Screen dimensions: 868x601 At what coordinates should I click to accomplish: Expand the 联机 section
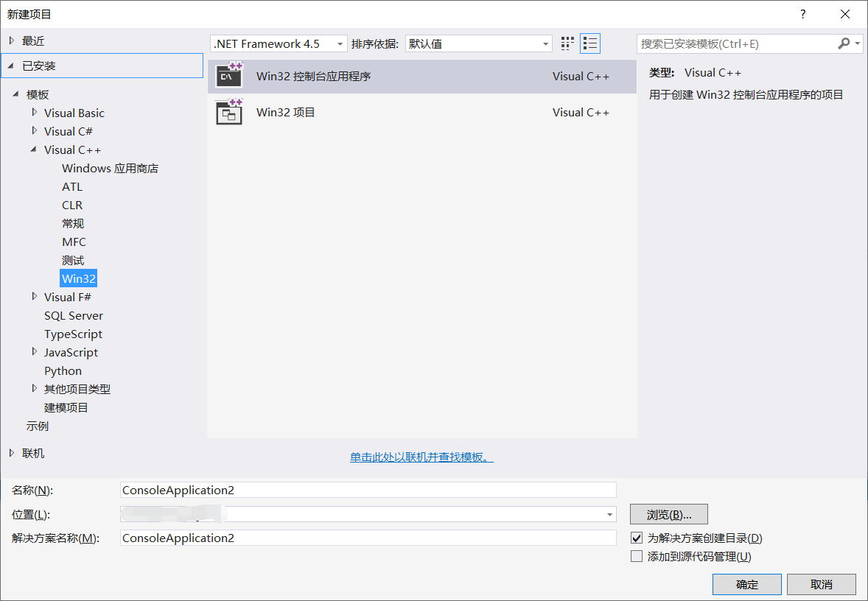[x=12, y=453]
